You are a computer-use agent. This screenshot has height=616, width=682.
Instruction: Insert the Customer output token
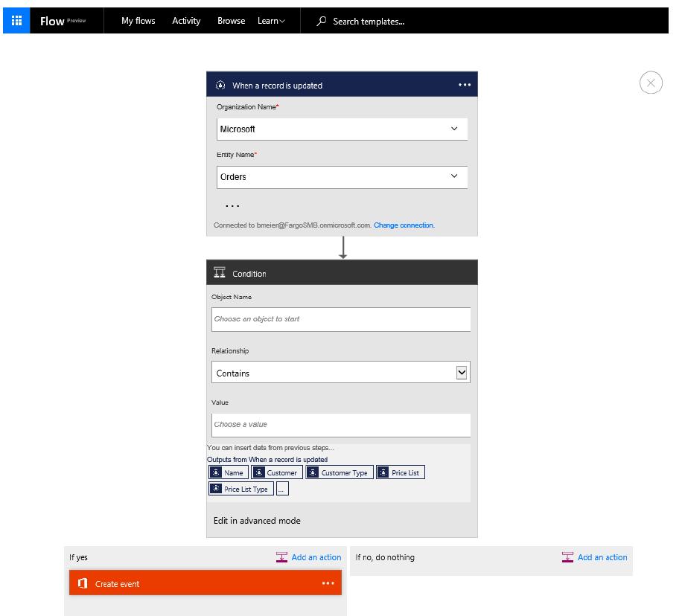[x=277, y=472]
